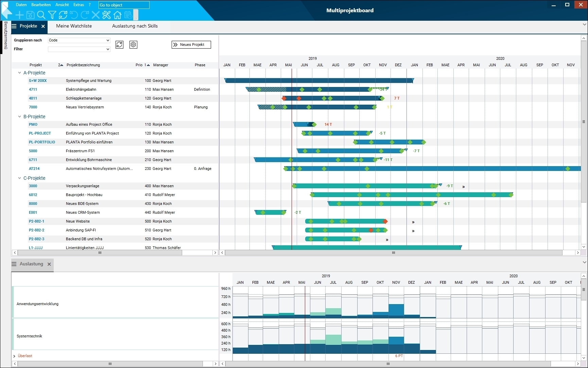The height and width of the screenshot is (368, 588).
Task: Open project link P2-882-1
Action: [x=36, y=221]
